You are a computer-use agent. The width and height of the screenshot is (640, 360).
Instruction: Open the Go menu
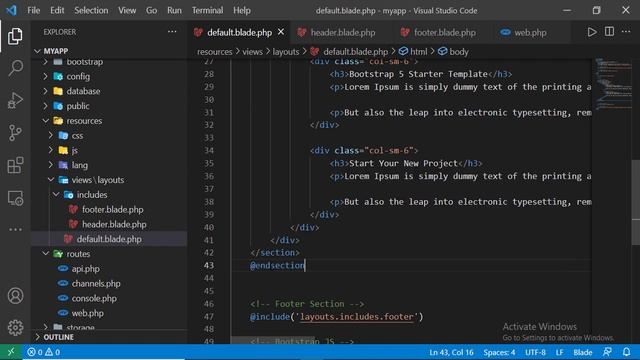pos(151,11)
